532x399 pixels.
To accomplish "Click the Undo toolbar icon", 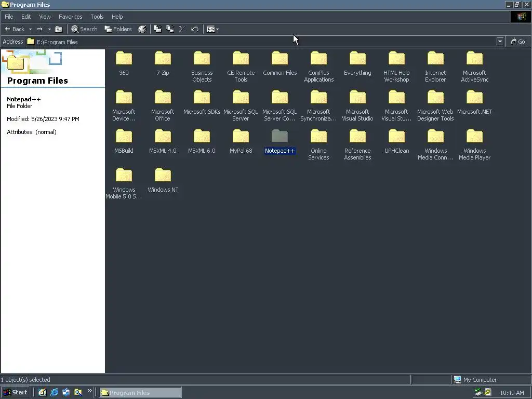I will point(195,29).
